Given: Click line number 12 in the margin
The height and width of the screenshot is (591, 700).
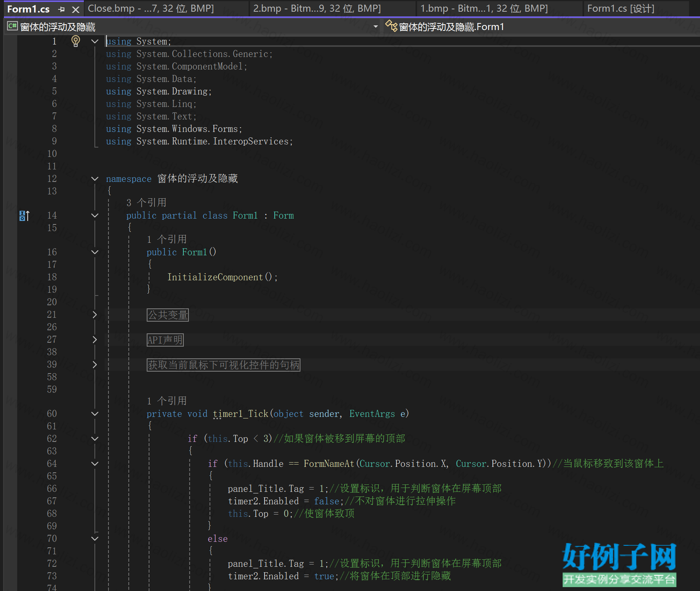Looking at the screenshot, I should [x=52, y=179].
